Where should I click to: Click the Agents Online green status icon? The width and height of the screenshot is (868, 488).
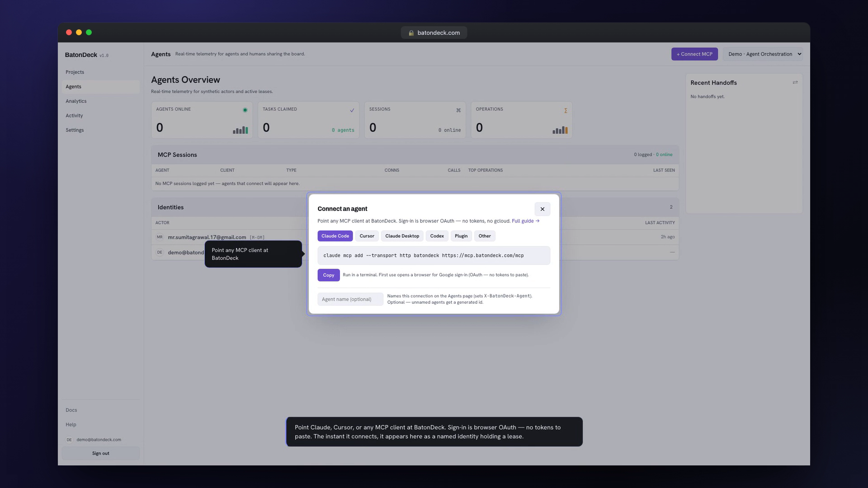click(245, 110)
